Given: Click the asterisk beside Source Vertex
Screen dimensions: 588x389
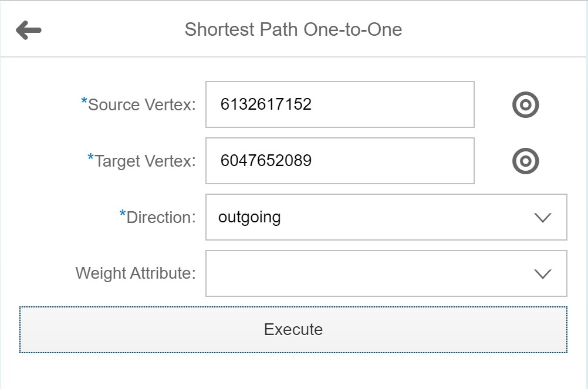Looking at the screenshot, I should click(x=84, y=102).
